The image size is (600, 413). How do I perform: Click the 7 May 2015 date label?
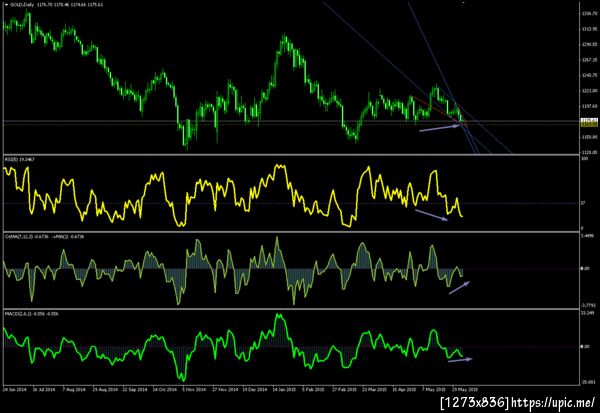tap(434, 390)
